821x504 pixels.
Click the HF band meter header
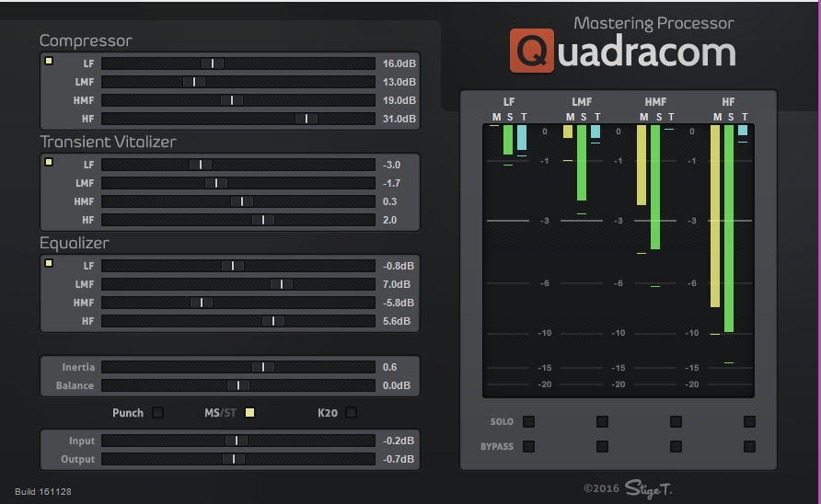tap(728, 101)
